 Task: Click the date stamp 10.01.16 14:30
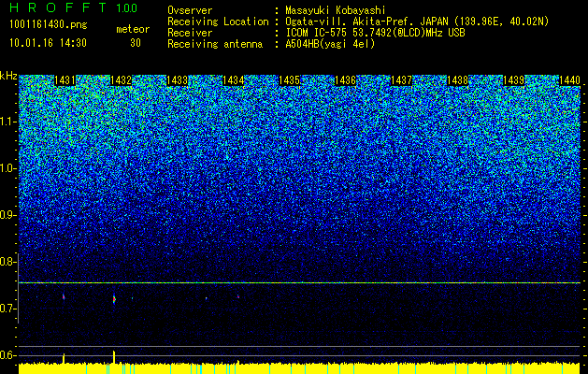[x=48, y=43]
